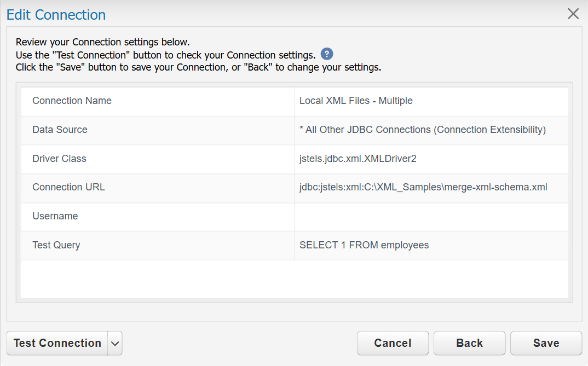Screen dimensions: 588x366
Task: Click the Edit Connection dialog title
Action: click(56, 15)
